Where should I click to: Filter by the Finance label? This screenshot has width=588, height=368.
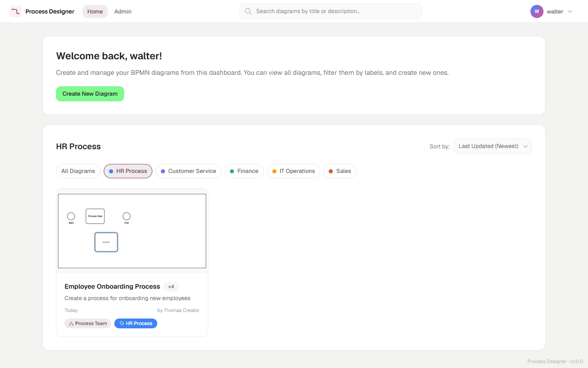[244, 171]
